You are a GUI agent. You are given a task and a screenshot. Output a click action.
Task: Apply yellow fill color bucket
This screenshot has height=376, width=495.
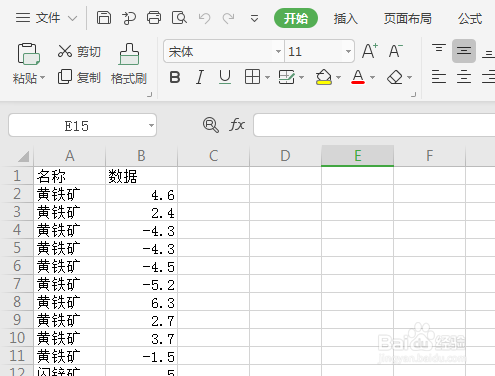(x=324, y=77)
